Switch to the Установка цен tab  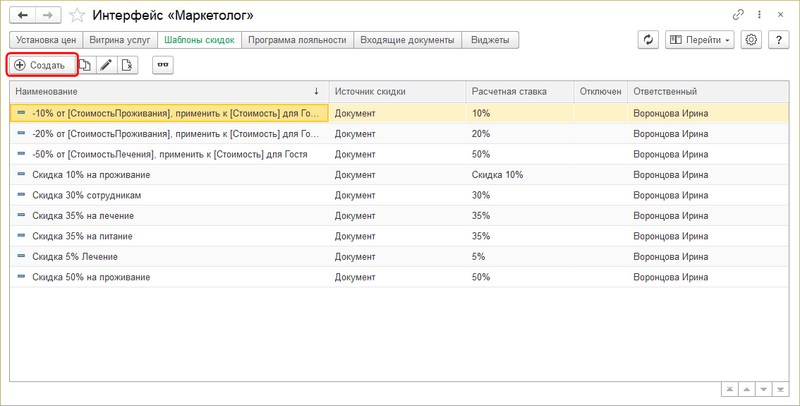(44, 40)
